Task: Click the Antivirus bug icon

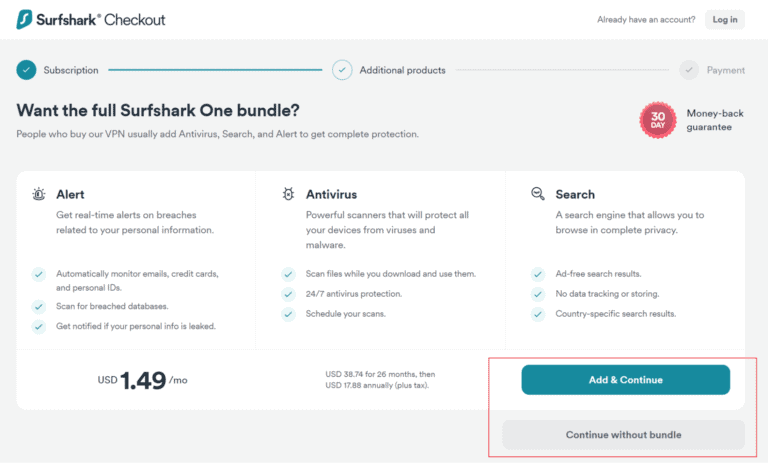Action: point(288,194)
